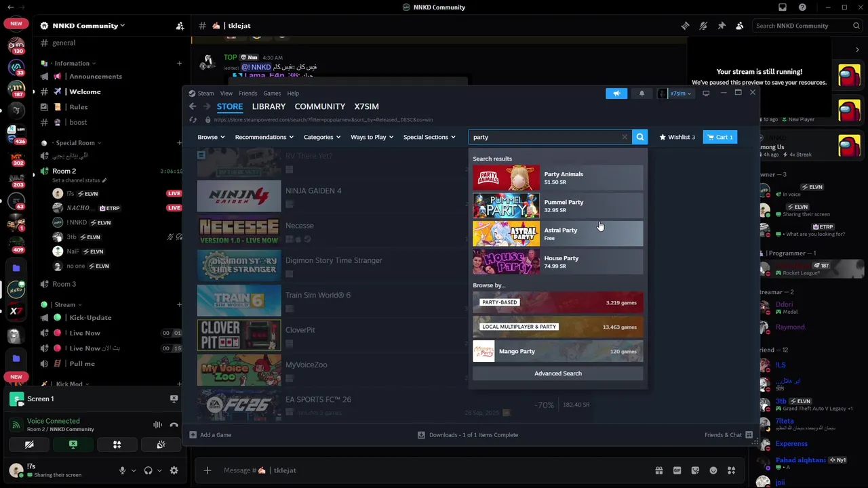Go back in Steam store navigation
The image size is (868, 488).
193,106
